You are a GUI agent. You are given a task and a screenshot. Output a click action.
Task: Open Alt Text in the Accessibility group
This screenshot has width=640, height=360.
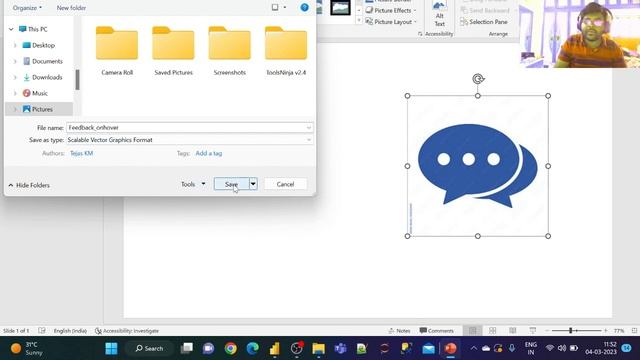pos(439,14)
